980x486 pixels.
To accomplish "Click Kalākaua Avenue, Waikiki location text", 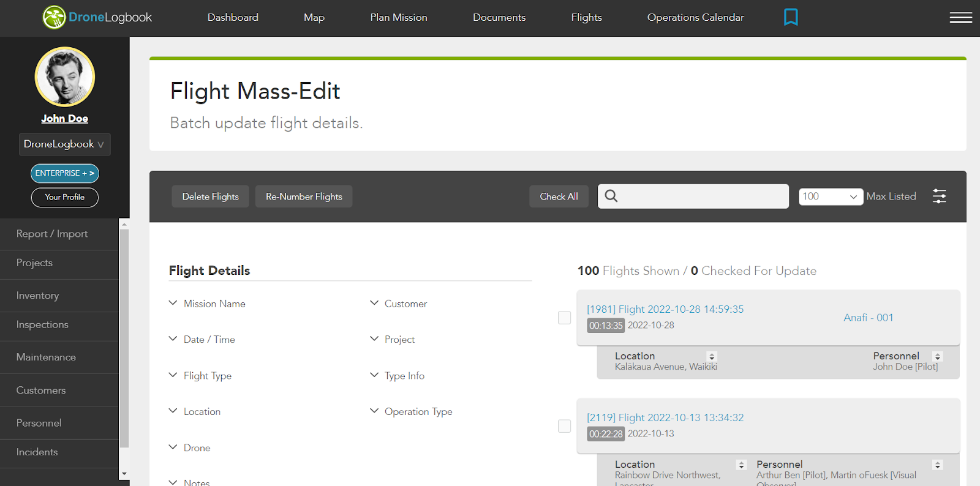I will [x=666, y=367].
